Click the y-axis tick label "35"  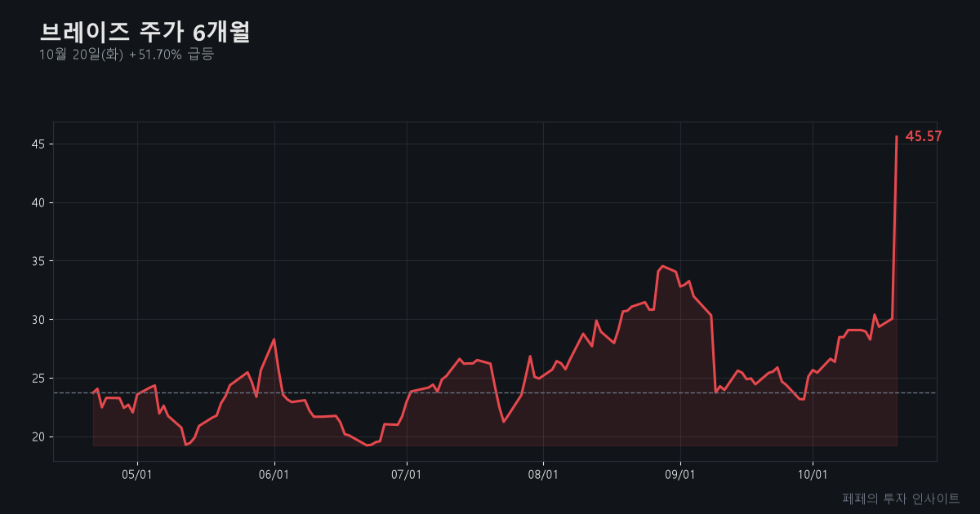coord(39,261)
